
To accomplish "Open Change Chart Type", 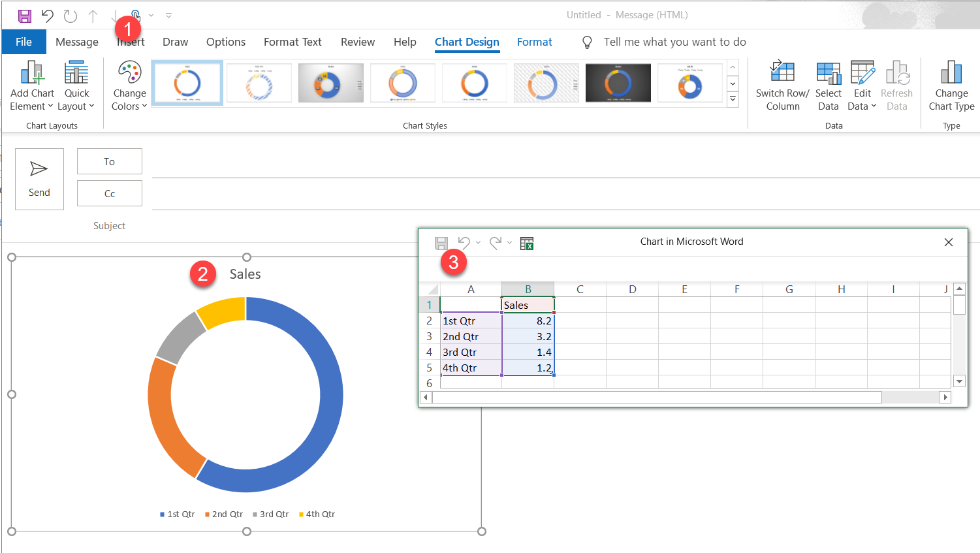I will pyautogui.click(x=951, y=85).
